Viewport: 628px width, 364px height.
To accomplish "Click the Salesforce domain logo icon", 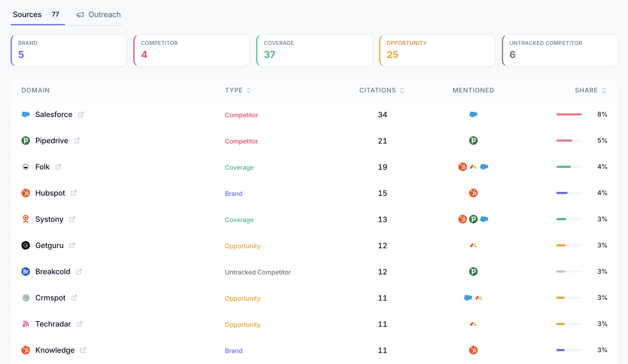I will coord(25,114).
